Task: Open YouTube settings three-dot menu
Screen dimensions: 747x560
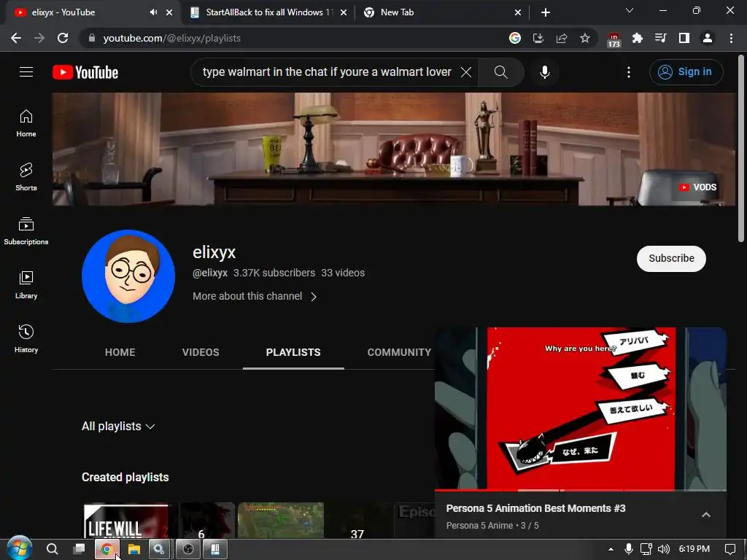Action: pos(629,72)
